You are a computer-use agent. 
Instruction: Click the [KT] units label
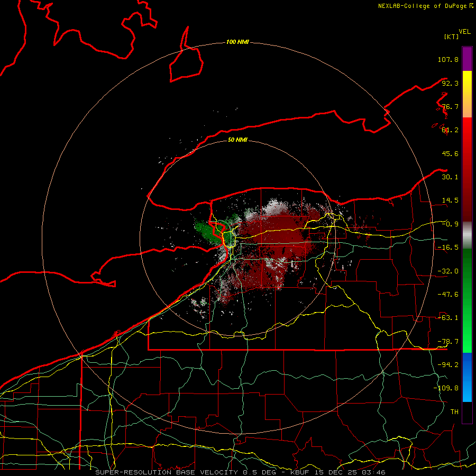451,36
